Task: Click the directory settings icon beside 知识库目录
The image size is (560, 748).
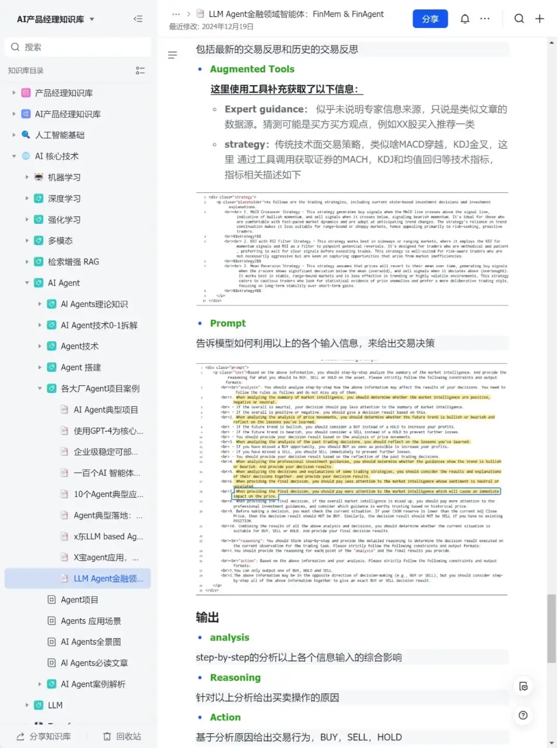Action: tap(140, 70)
